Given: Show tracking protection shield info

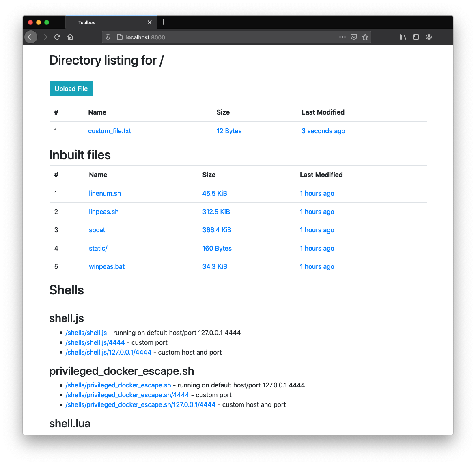Looking at the screenshot, I should coord(108,37).
